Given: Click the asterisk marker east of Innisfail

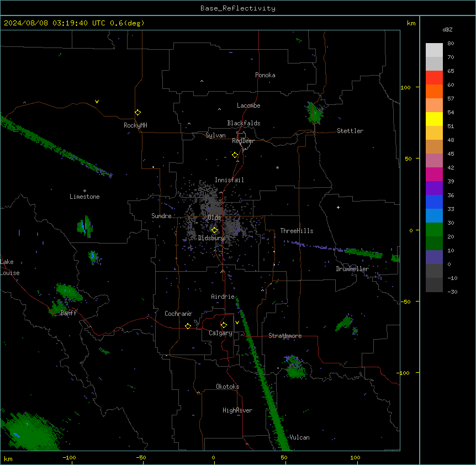Looking at the screenshot, I should point(277,167).
